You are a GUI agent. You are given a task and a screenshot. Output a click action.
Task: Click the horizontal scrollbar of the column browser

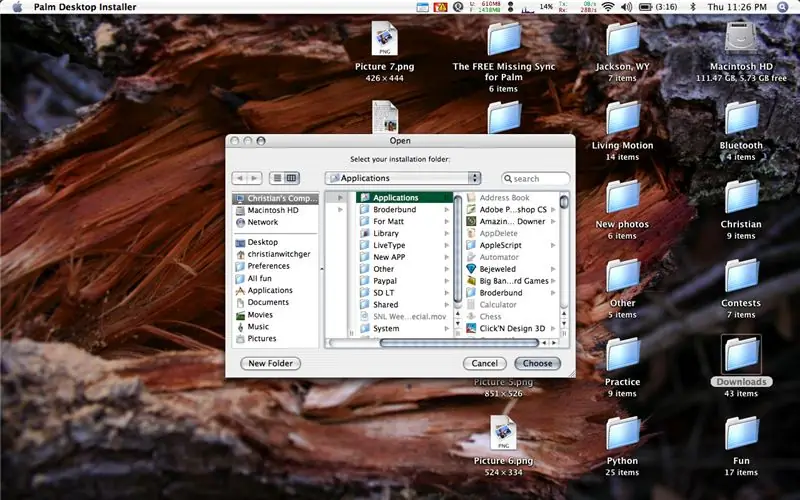click(459, 343)
